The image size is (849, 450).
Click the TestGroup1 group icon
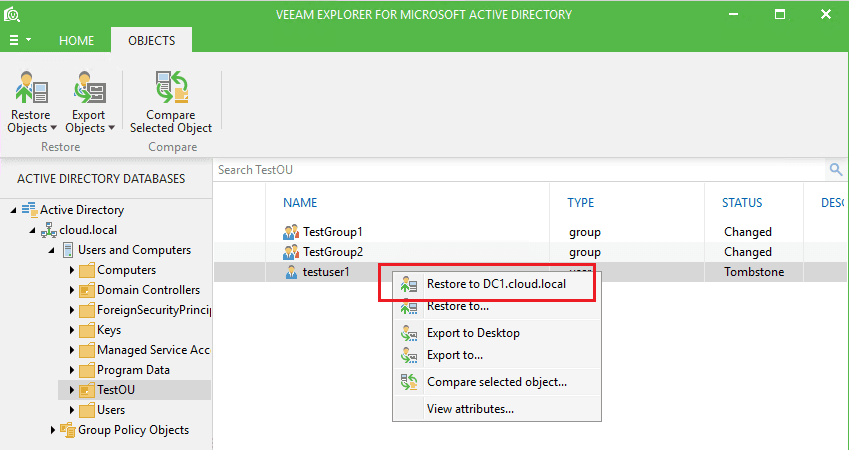291,232
